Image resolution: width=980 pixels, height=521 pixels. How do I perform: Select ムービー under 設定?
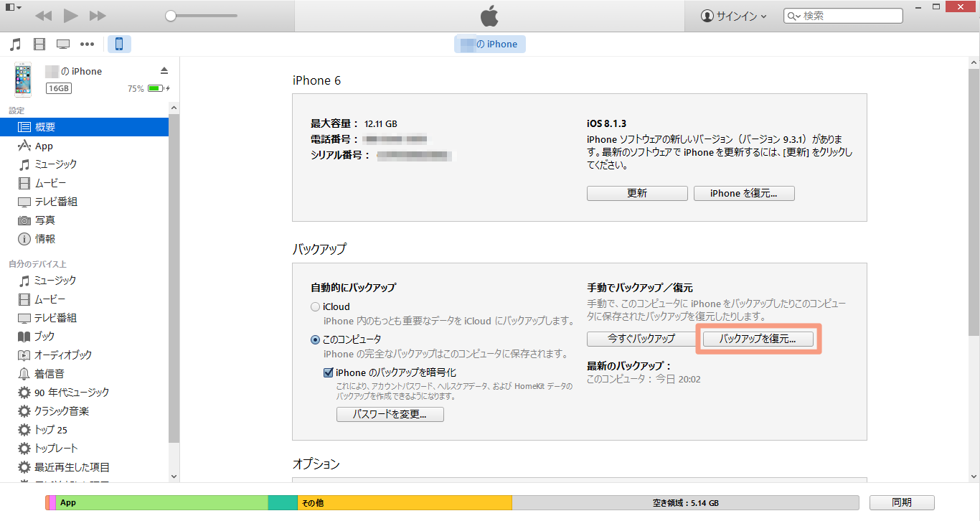pyautogui.click(x=84, y=183)
